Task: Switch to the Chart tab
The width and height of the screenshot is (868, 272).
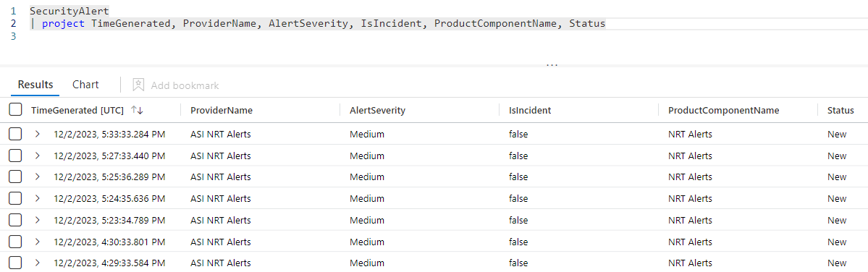Action: [x=86, y=85]
